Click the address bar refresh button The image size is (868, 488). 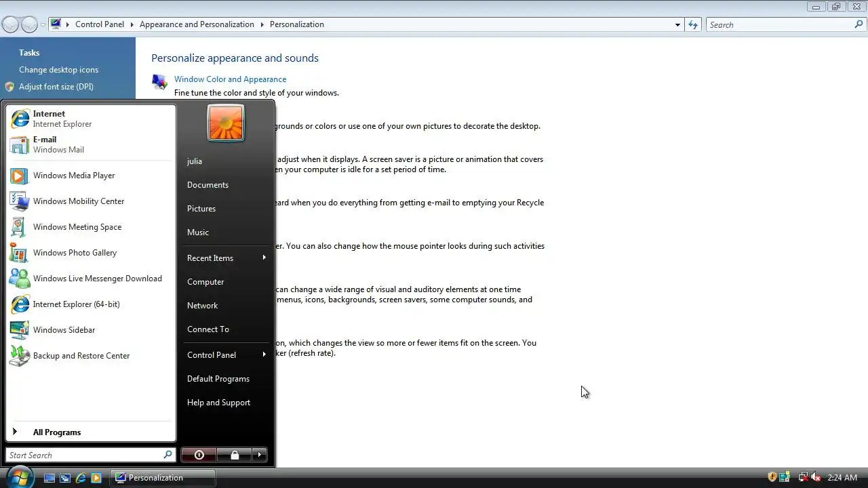pyautogui.click(x=692, y=24)
